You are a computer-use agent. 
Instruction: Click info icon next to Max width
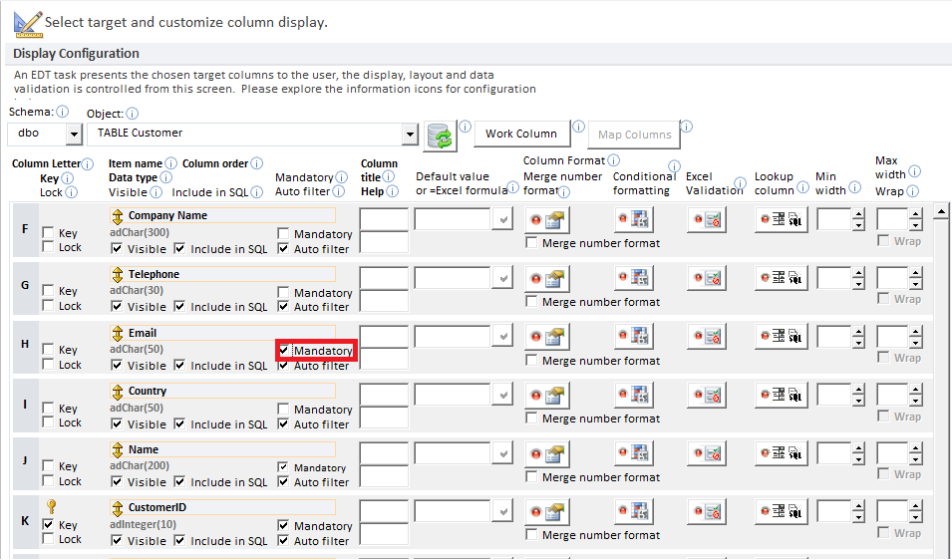point(914,171)
